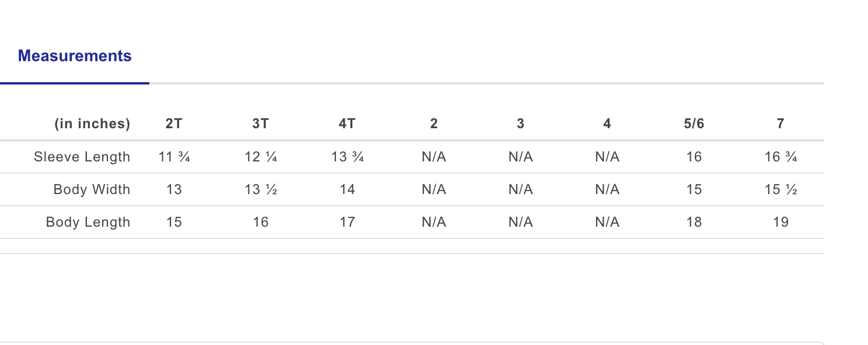Image resolution: width=868 pixels, height=345 pixels.
Task: Click the Sleeve Length row label
Action: click(x=82, y=157)
